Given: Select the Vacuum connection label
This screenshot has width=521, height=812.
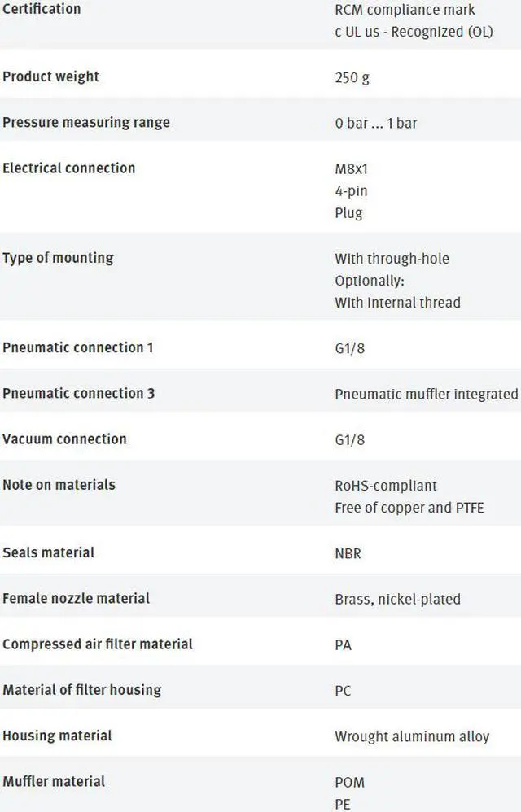Looking at the screenshot, I should pyautogui.click(x=65, y=439).
